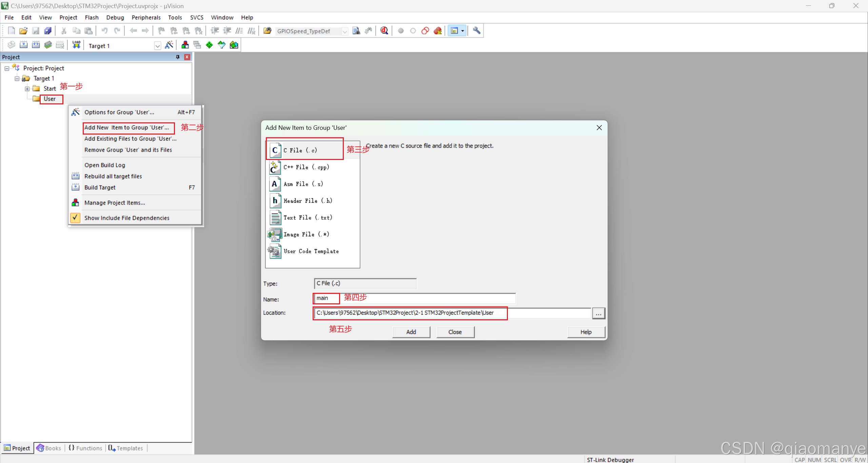The height and width of the screenshot is (463, 868).
Task: Click the Close button in dialog
Action: (x=455, y=332)
